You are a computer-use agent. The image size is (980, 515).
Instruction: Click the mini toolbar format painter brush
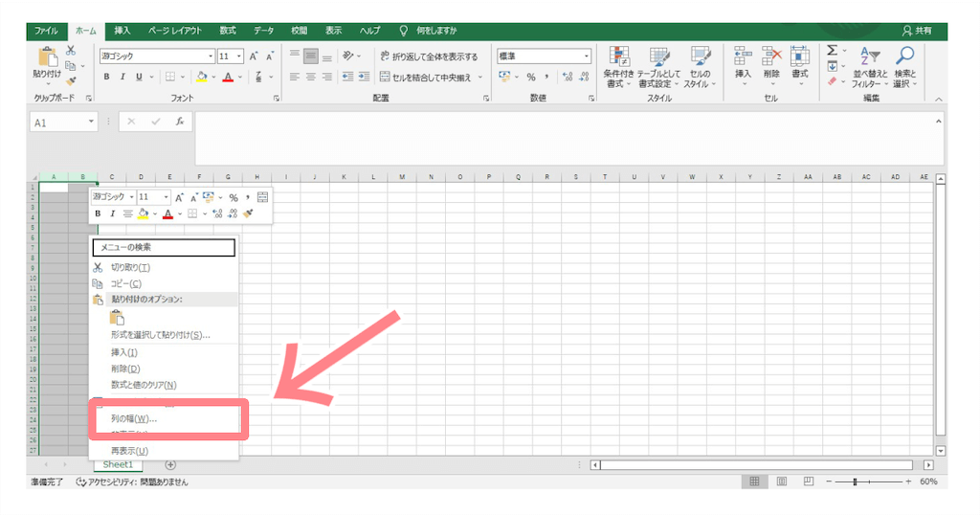coord(248,213)
